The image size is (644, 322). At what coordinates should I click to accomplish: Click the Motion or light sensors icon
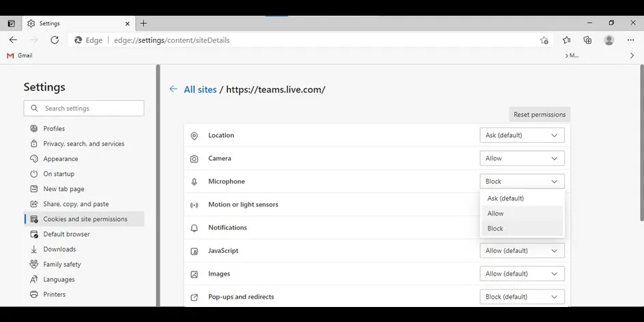194,205
